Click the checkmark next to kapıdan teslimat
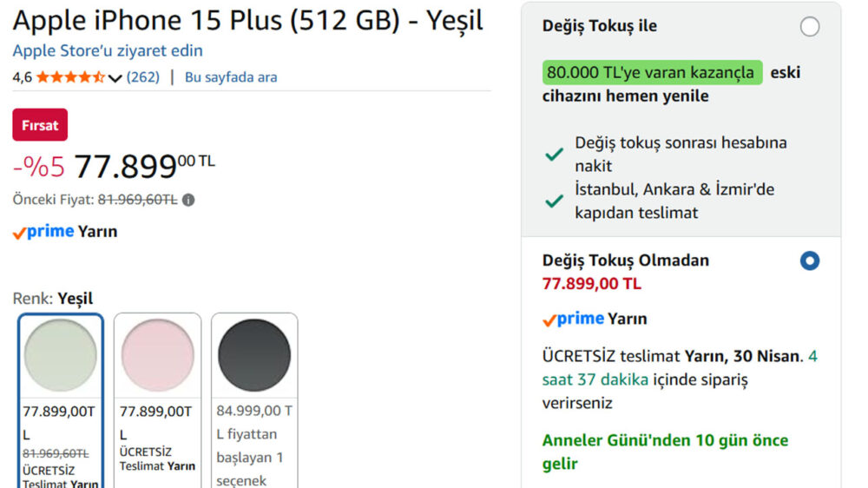868x488 pixels. pos(554,201)
